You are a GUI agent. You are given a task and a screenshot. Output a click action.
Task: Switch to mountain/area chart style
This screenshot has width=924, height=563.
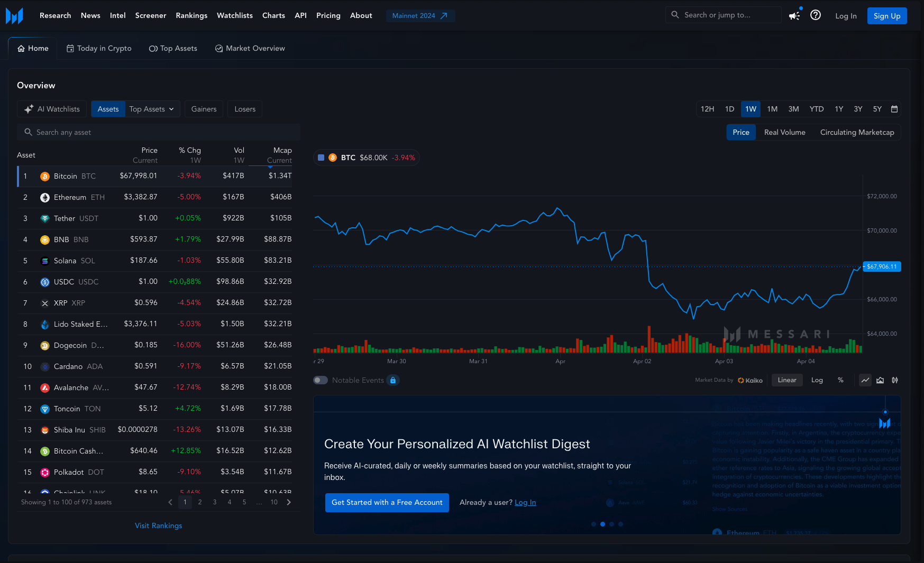point(880,380)
